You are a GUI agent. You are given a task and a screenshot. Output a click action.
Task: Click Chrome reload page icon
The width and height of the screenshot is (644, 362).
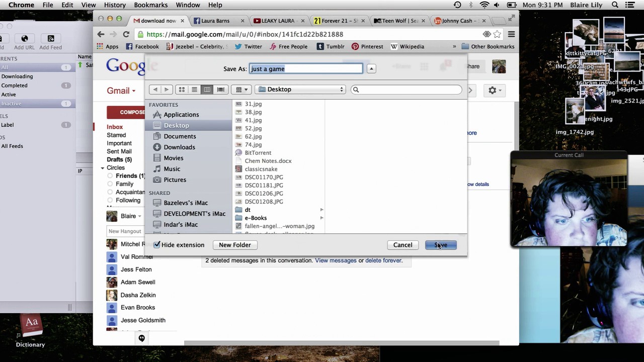(126, 34)
